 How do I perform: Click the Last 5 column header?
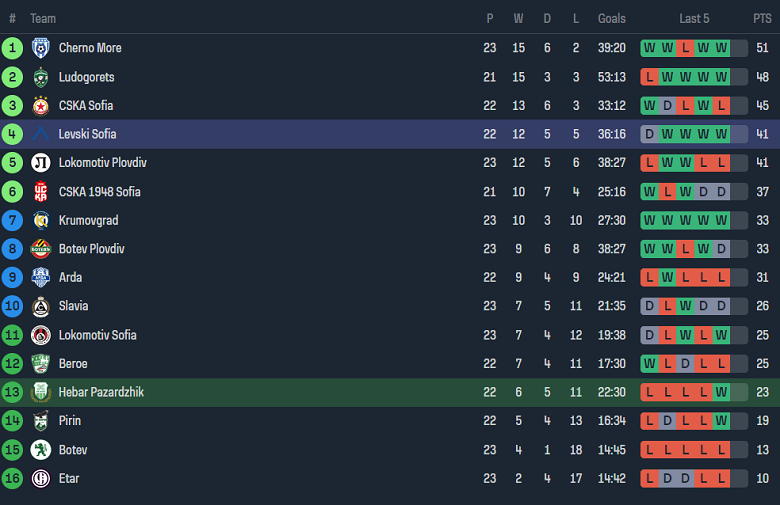click(694, 19)
